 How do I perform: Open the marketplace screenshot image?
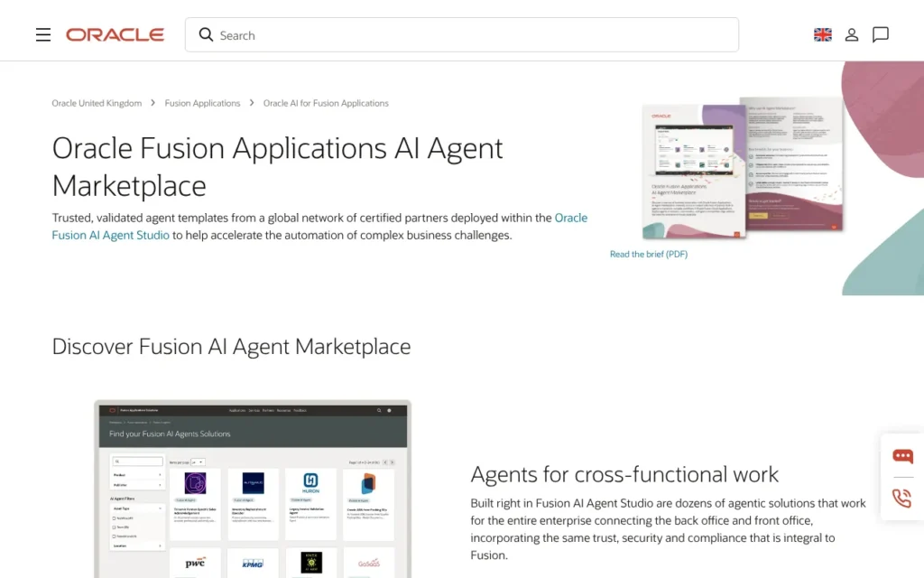point(253,489)
